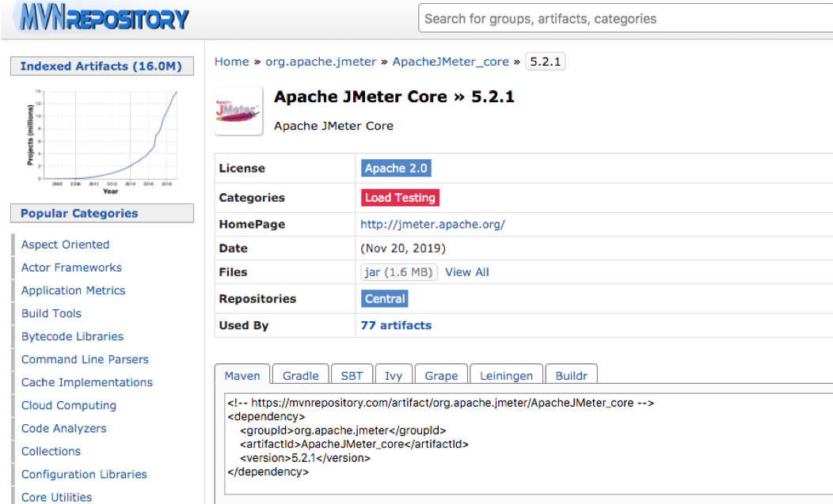833x504 pixels.
Task: Switch to the SBT tab
Action: (352, 376)
